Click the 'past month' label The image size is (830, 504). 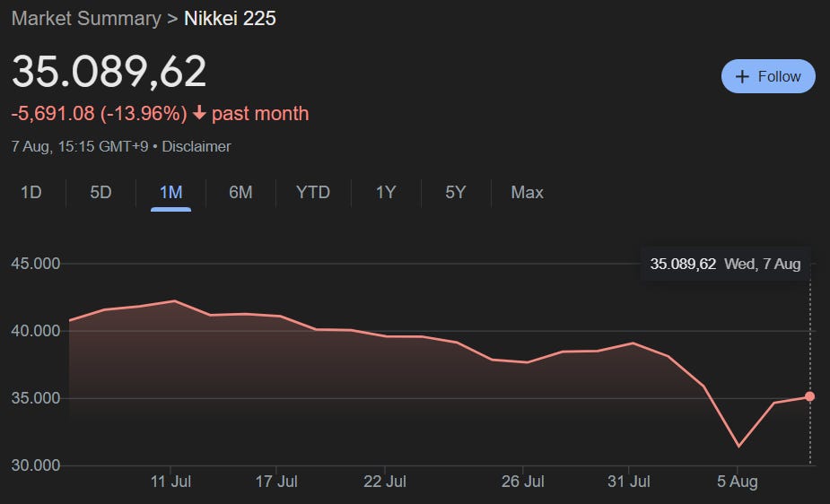click(x=260, y=113)
